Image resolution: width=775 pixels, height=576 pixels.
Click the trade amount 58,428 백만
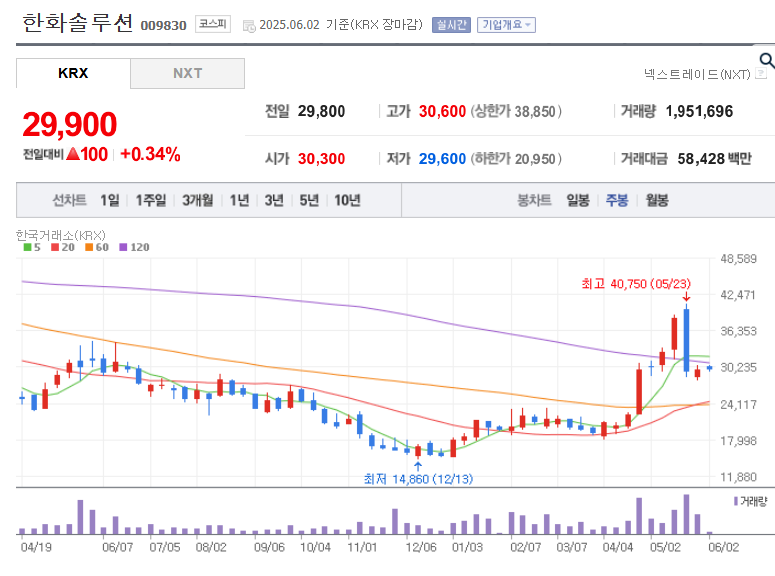point(714,159)
